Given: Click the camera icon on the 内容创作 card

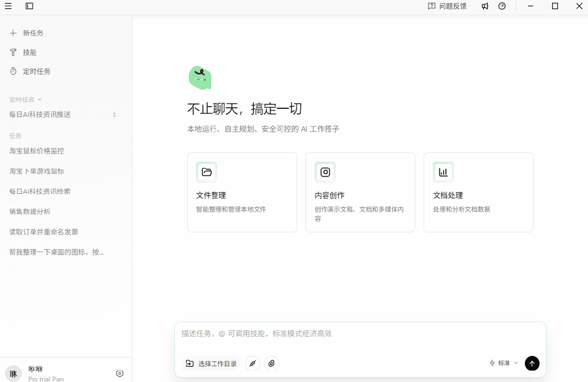Looking at the screenshot, I should 325,172.
